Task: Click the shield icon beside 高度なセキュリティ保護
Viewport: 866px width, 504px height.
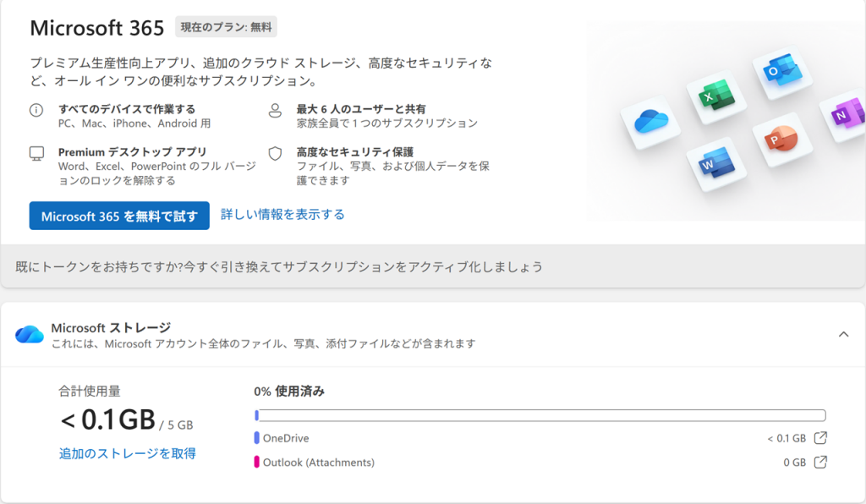Action: tap(275, 153)
